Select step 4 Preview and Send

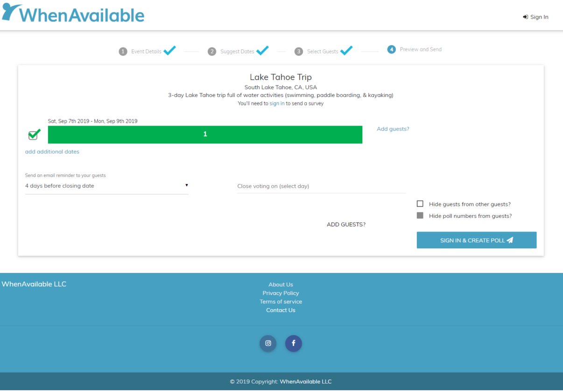click(x=415, y=49)
